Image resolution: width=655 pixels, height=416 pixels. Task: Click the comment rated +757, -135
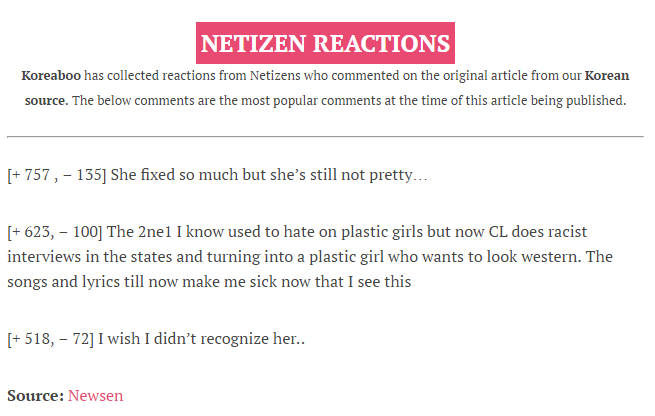point(217,175)
